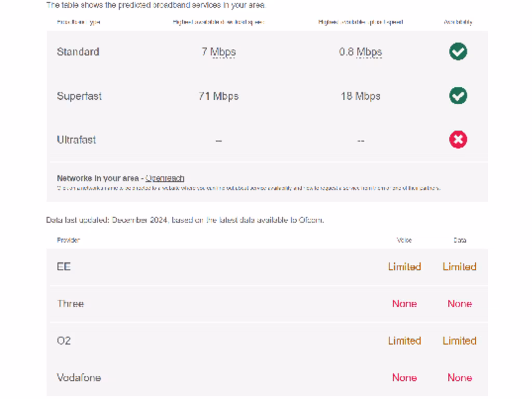The width and height of the screenshot is (532, 399).
Task: Click the green tick for Standard broadband
Action: pos(458,51)
